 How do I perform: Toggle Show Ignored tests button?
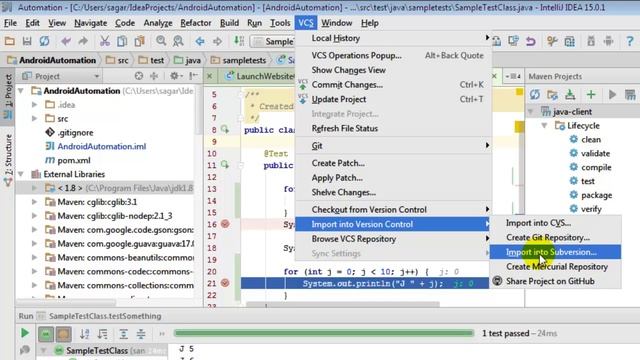click(x=63, y=334)
